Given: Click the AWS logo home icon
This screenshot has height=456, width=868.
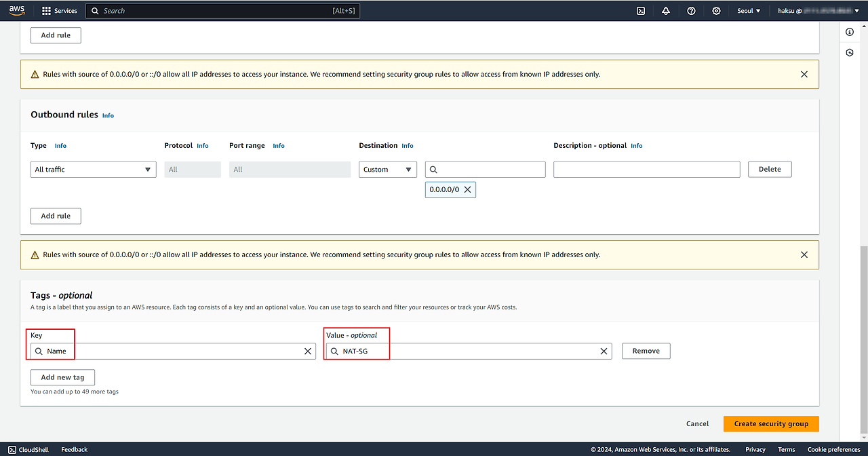Looking at the screenshot, I should pos(17,10).
